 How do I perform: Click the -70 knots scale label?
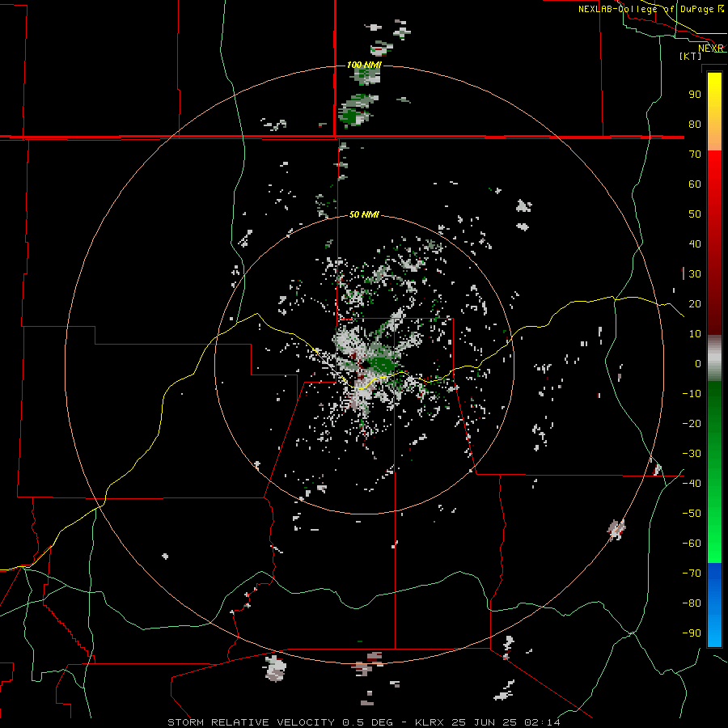point(692,574)
